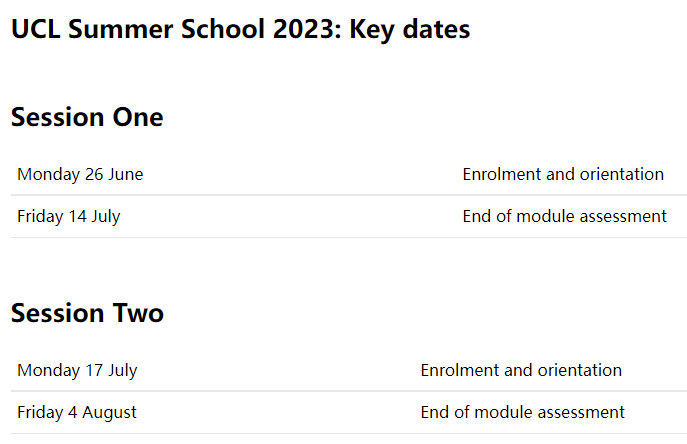This screenshot has height=444, width=687.
Task: Click the 'UCL Summer School 2023: Key dates' title
Action: [240, 30]
